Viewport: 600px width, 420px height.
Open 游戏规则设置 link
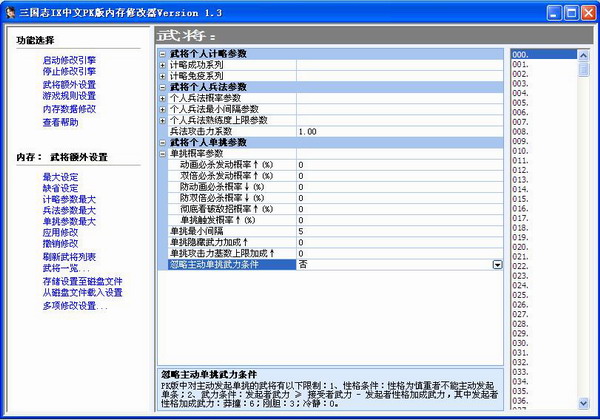click(69, 96)
